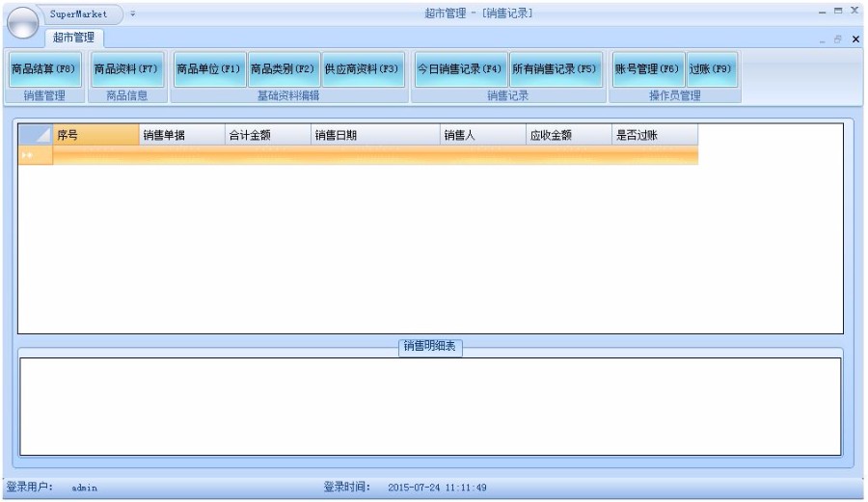Click the 销售明细表 group label
The image size is (868, 502).
[x=430, y=347]
